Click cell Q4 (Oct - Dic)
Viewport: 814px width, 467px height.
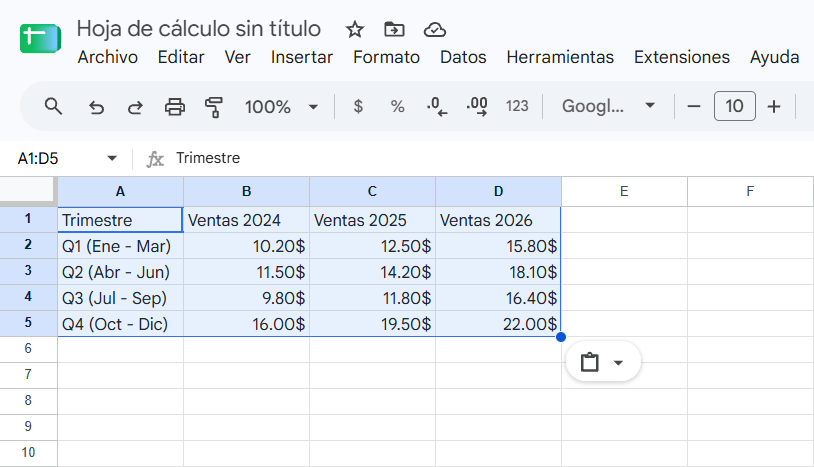pos(120,323)
